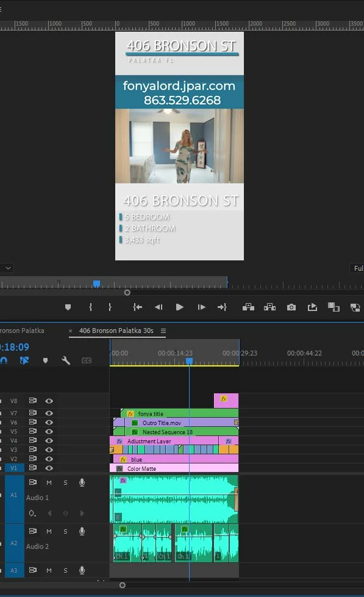The height and width of the screenshot is (597, 364).
Task: Step forward one frame
Action: point(201,307)
